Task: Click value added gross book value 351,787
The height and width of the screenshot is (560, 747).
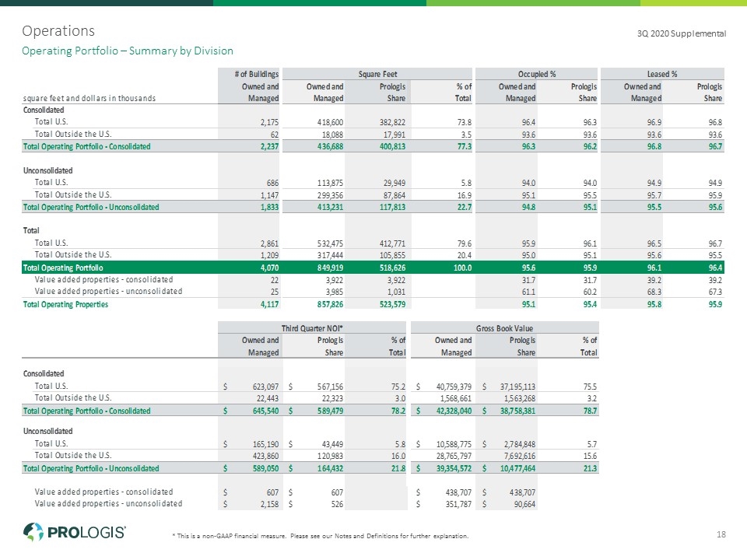Action: [458, 504]
